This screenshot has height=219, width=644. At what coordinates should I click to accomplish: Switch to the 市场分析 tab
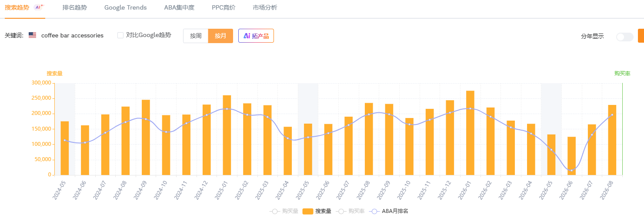click(x=265, y=8)
